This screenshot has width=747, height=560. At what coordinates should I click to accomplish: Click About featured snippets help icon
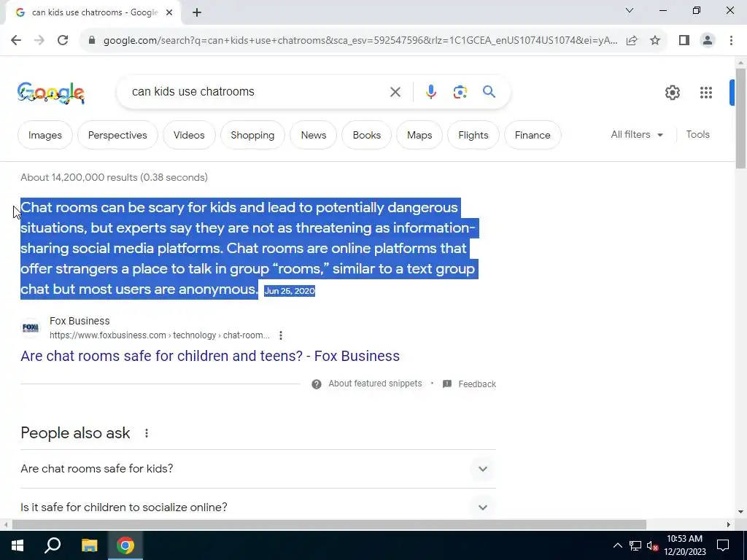pyautogui.click(x=317, y=384)
